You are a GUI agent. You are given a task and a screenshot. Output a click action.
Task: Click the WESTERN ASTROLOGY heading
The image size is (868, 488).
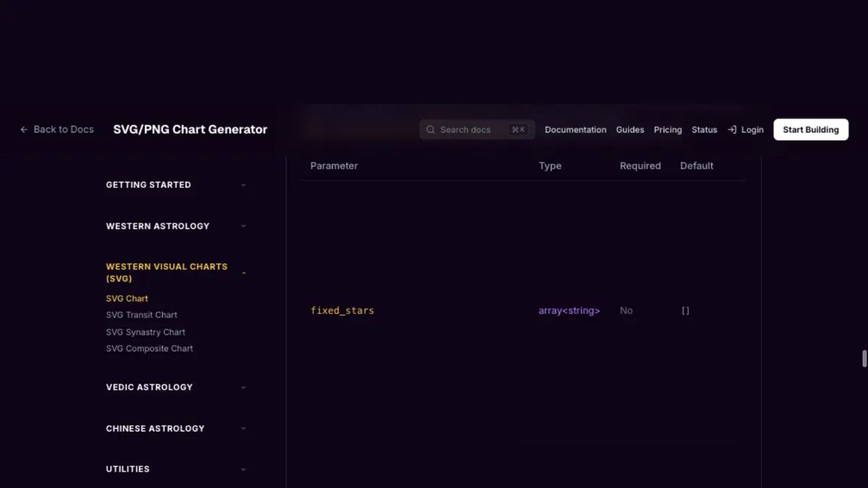pyautogui.click(x=158, y=226)
